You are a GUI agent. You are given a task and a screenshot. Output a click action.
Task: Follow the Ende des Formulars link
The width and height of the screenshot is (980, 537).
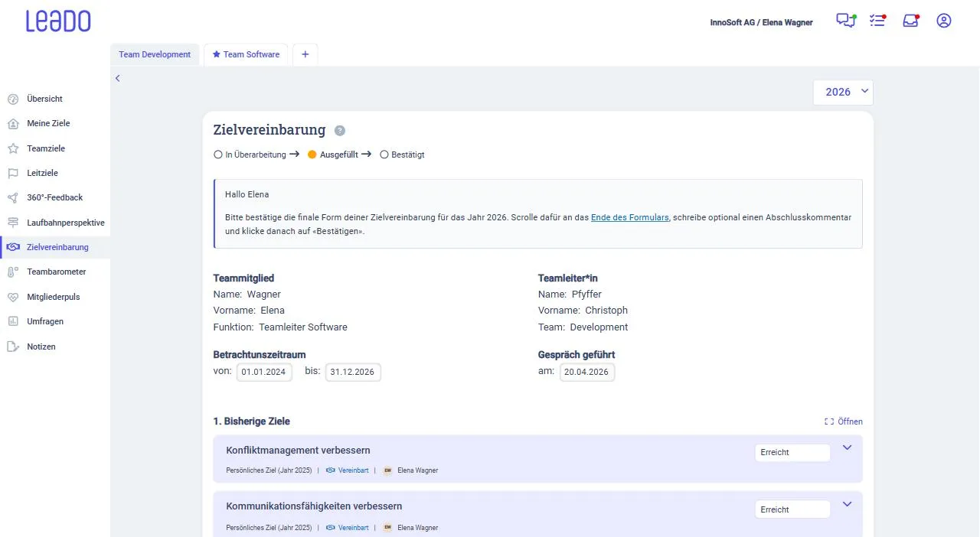tap(630, 217)
